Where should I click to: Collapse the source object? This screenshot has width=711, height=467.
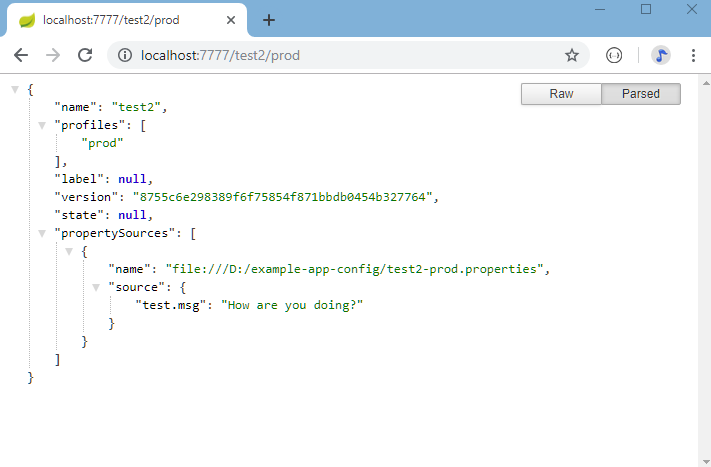click(96, 287)
